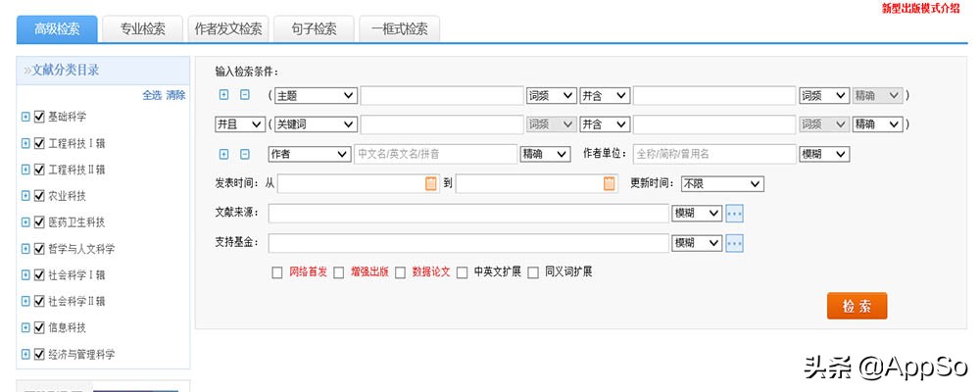Open the 更新时间 不限 dropdown
This screenshot has height=392, width=980.
point(722,184)
